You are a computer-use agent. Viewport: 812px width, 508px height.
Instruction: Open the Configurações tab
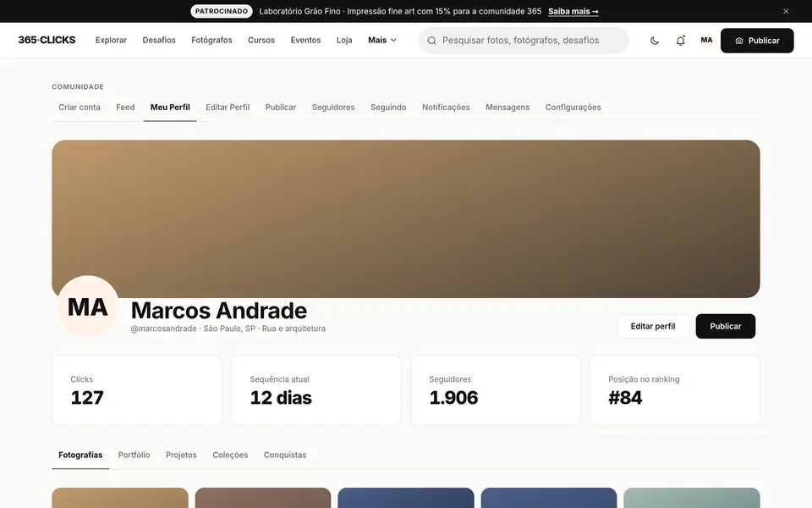coord(573,108)
